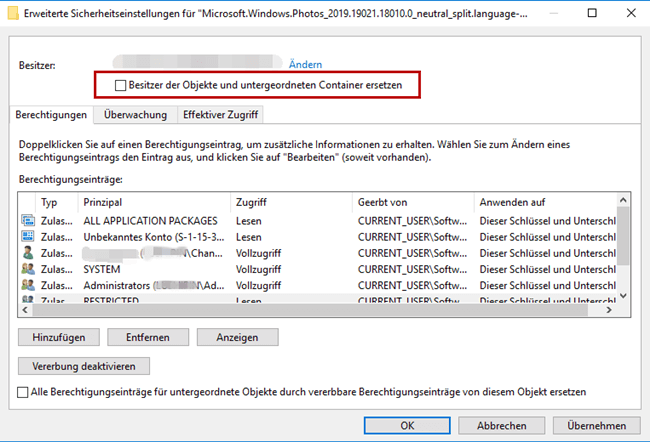Open the Überwachung tab

(x=135, y=115)
